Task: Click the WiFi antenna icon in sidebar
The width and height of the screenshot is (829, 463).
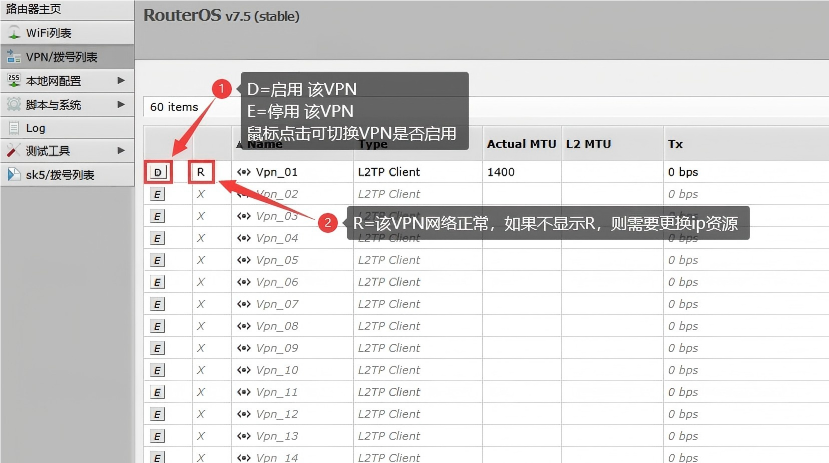Action: [x=14, y=33]
